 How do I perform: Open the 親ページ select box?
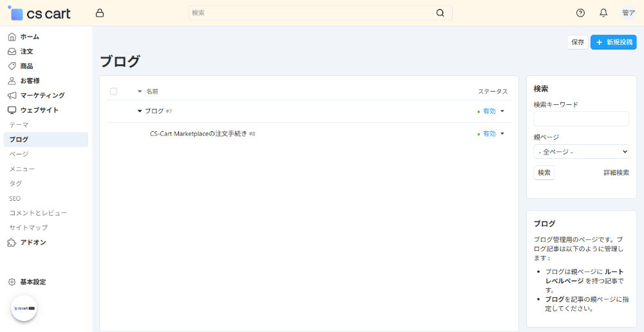point(581,152)
